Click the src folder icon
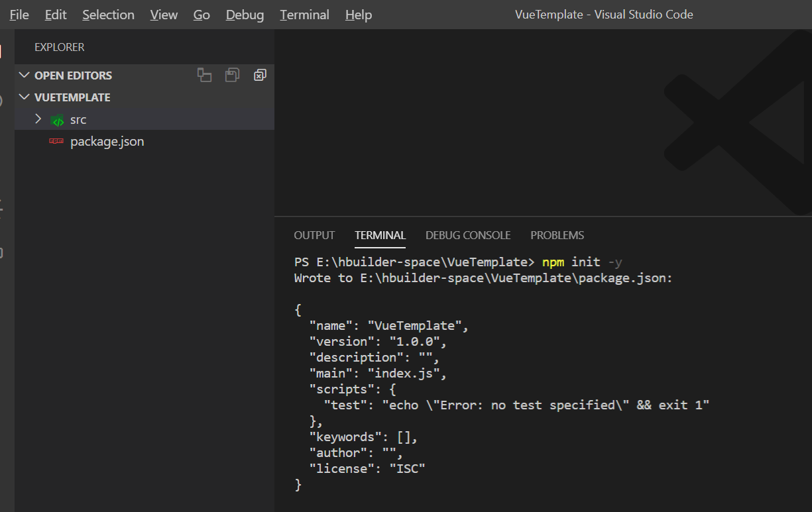The width and height of the screenshot is (812, 512). [58, 121]
